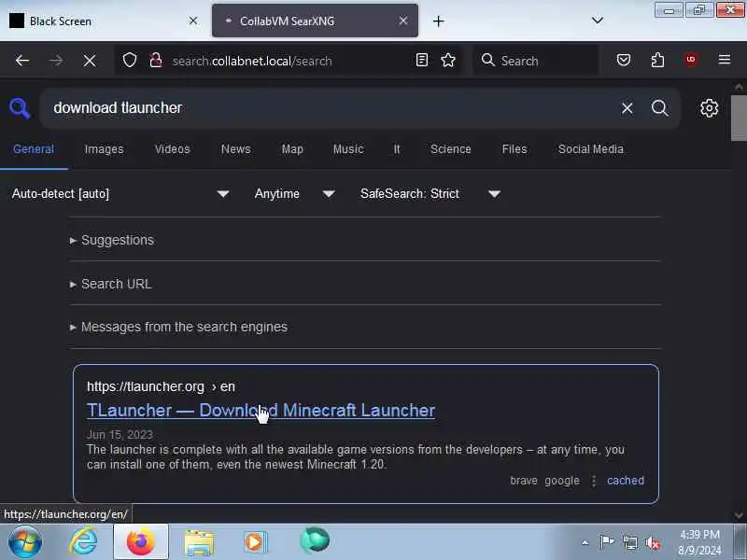Close the CollabVM SearXNG tab

click(x=403, y=21)
